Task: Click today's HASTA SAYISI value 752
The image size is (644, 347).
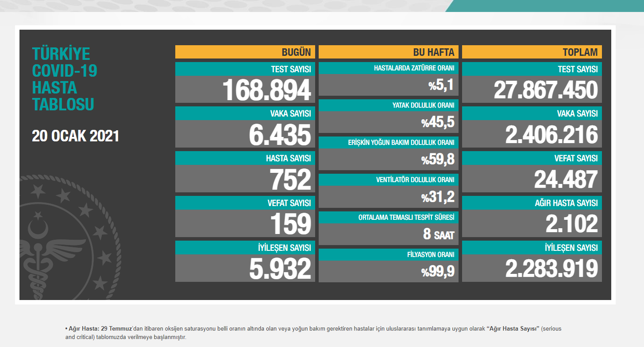Action: (291, 179)
